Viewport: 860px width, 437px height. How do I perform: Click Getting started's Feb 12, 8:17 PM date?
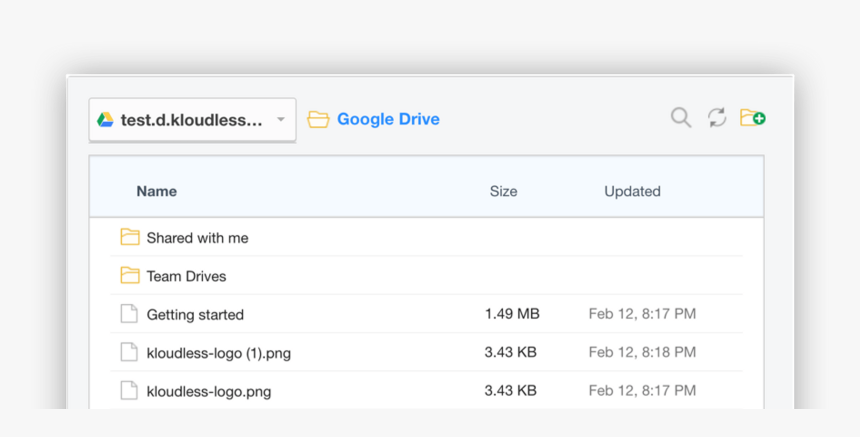coord(642,314)
